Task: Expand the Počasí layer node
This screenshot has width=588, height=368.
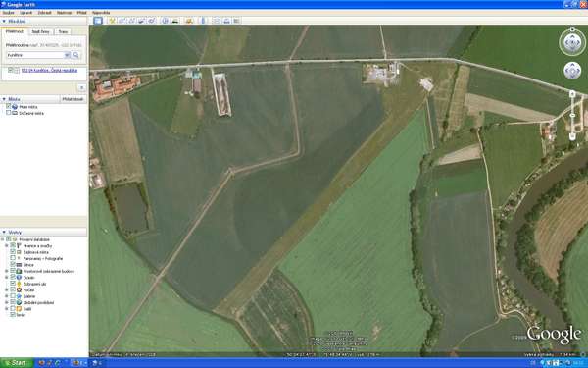Action: (x=7, y=289)
